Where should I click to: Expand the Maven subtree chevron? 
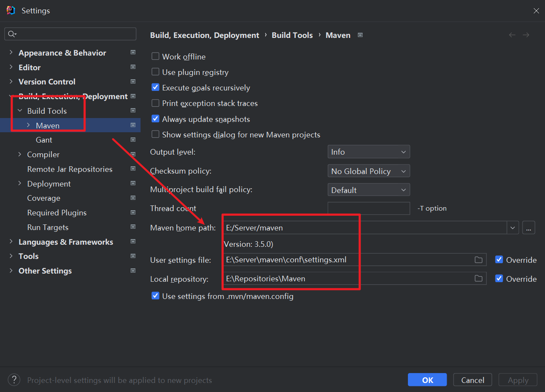[x=28, y=125]
